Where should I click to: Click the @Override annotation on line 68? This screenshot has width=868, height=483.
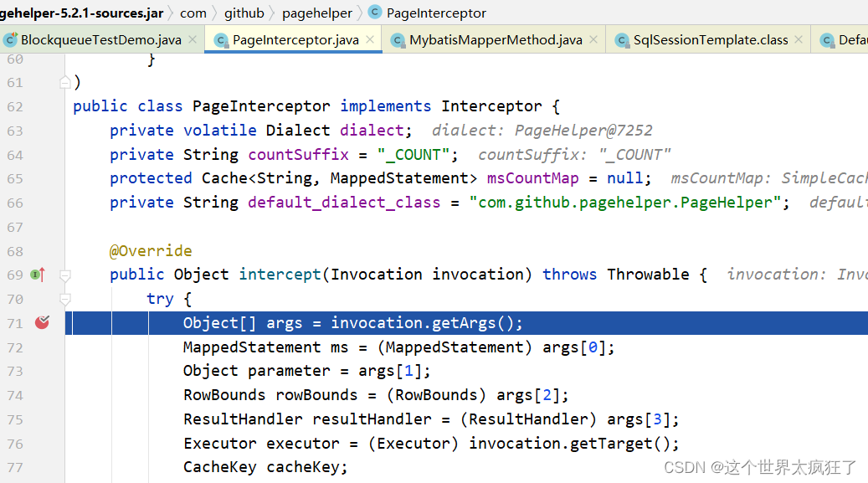(151, 251)
